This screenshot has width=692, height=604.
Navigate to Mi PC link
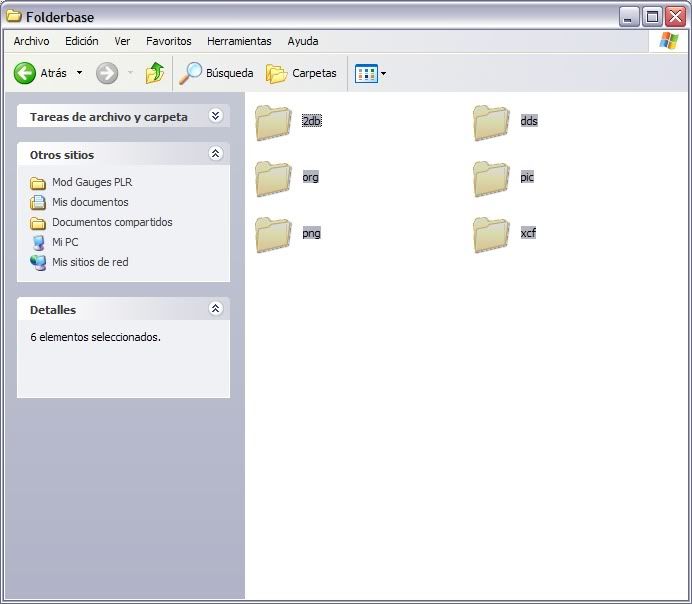[65, 242]
